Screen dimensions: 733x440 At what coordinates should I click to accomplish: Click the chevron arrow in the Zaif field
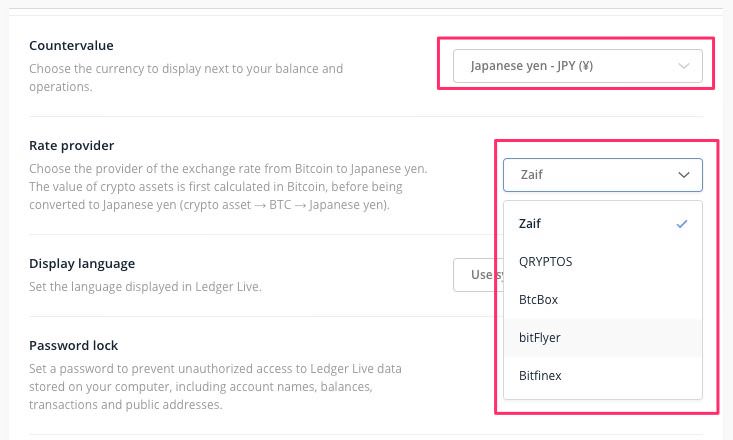click(684, 174)
